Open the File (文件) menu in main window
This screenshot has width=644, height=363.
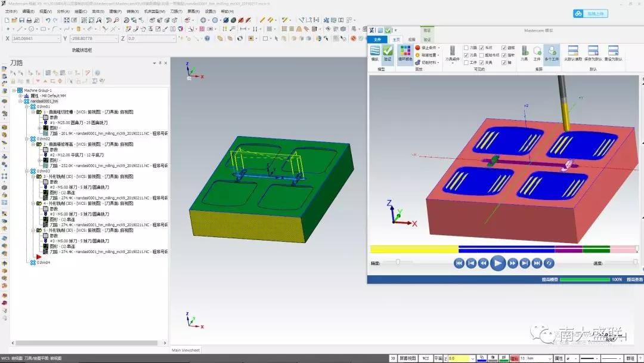[11, 11]
